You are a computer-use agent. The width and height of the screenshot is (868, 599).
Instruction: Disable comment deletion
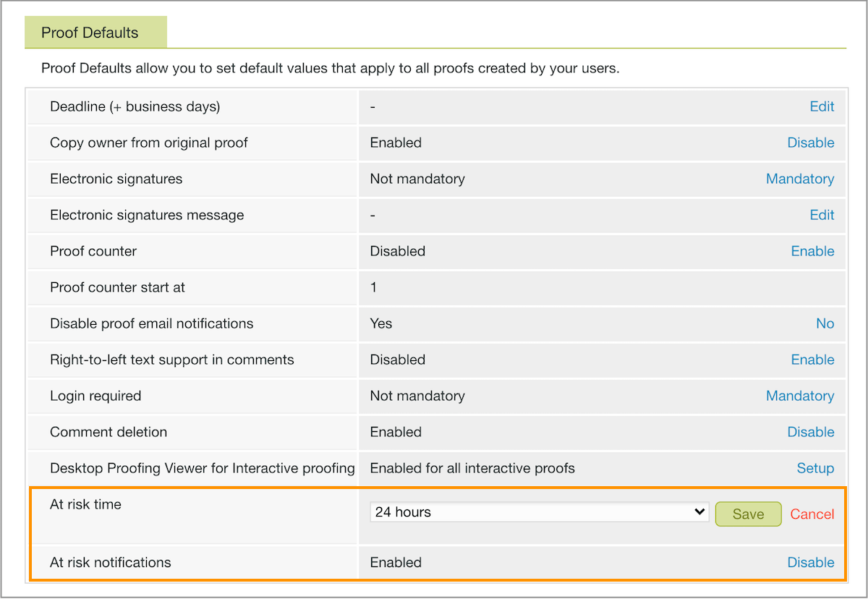[811, 432]
